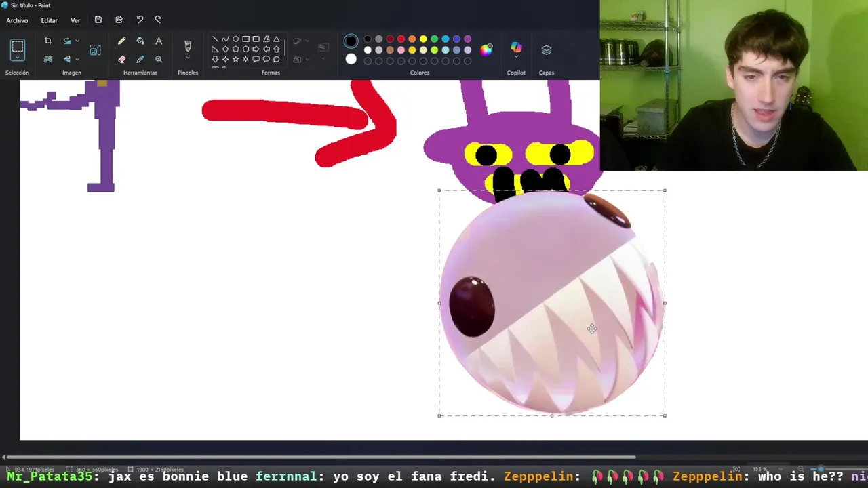Viewport: 868px width, 488px height.
Task: Pick the purple color swatch
Action: pyautogui.click(x=468, y=39)
